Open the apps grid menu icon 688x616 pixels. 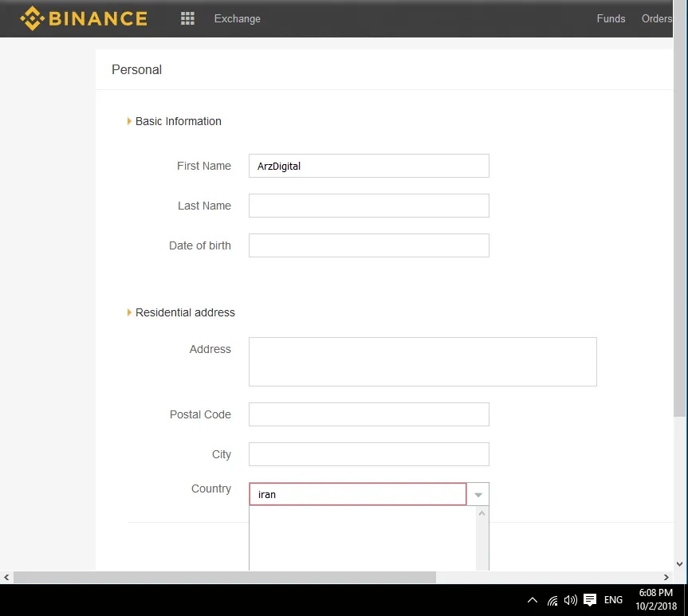pos(187,18)
